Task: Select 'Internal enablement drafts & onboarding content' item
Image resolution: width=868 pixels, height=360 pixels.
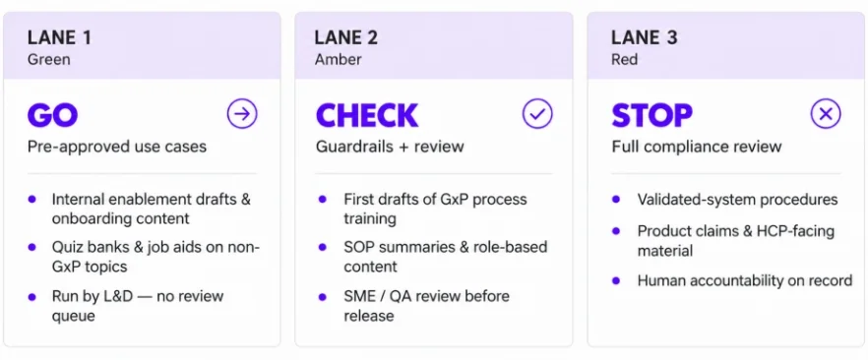Action: [152, 209]
